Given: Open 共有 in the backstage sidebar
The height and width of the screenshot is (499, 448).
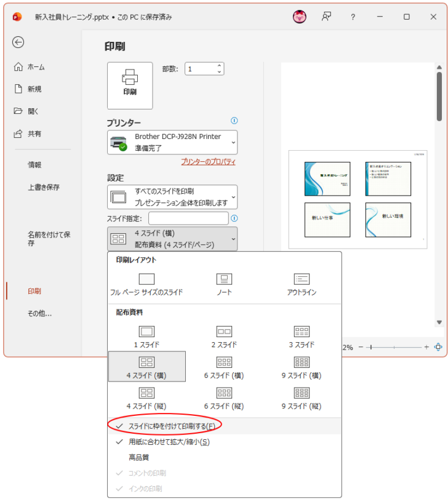Looking at the screenshot, I should click(x=34, y=134).
